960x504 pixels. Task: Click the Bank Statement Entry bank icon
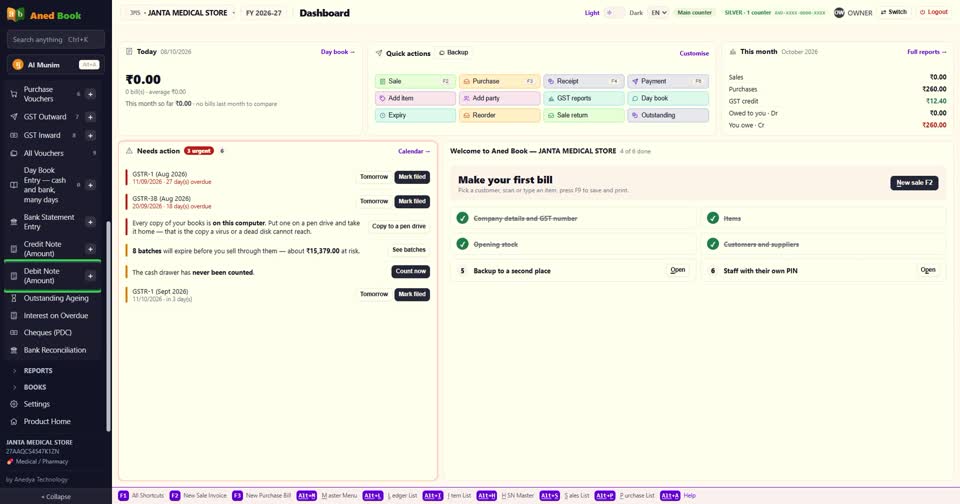click(13, 222)
